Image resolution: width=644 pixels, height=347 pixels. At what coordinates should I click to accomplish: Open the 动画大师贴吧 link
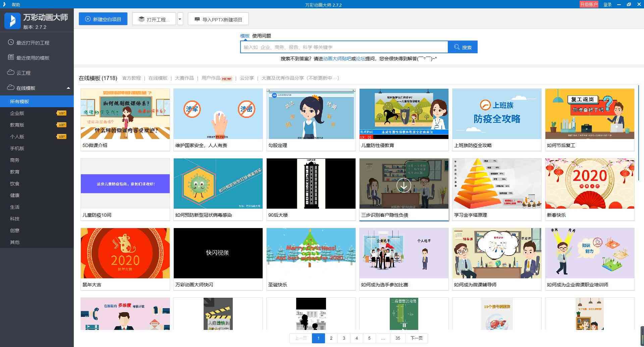pyautogui.click(x=337, y=59)
